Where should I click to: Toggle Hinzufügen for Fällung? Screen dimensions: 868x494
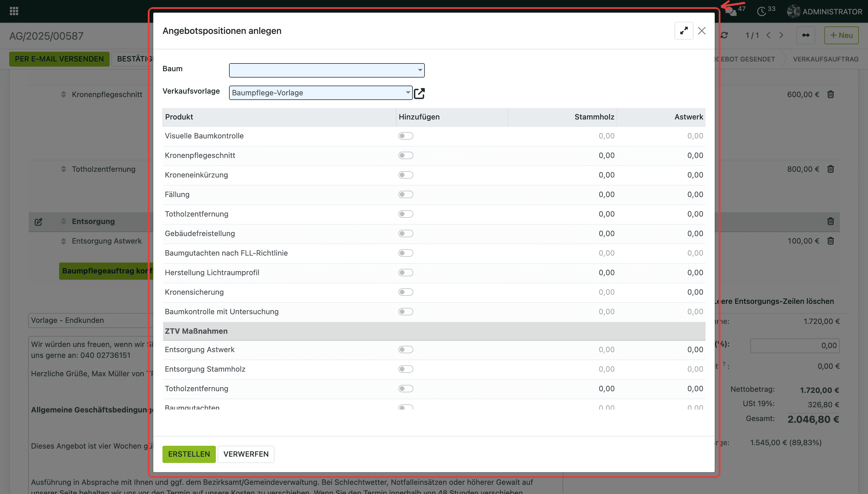(x=406, y=194)
